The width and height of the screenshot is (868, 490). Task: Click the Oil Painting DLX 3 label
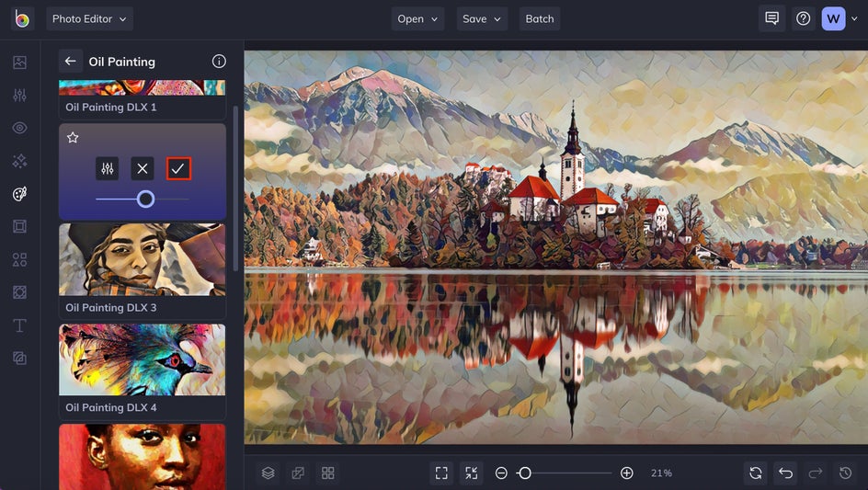coord(110,307)
